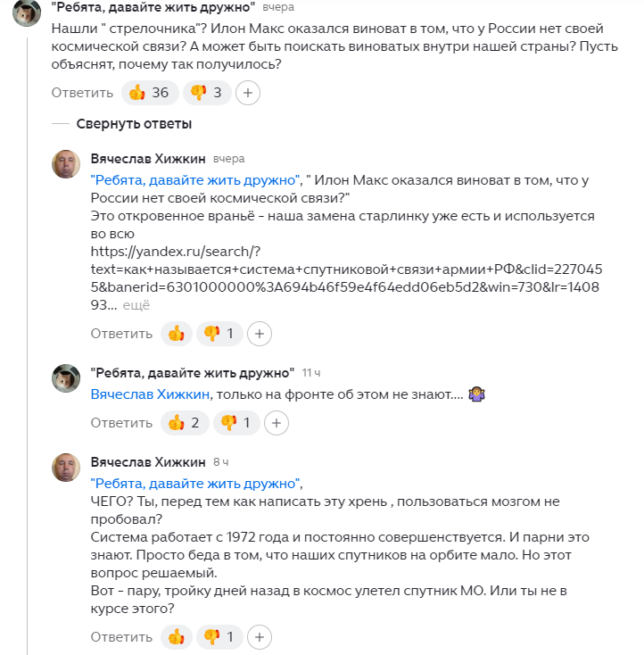Collapse replies via Свернуть ответы
Image resolution: width=644 pixels, height=655 pixels.
tap(134, 124)
